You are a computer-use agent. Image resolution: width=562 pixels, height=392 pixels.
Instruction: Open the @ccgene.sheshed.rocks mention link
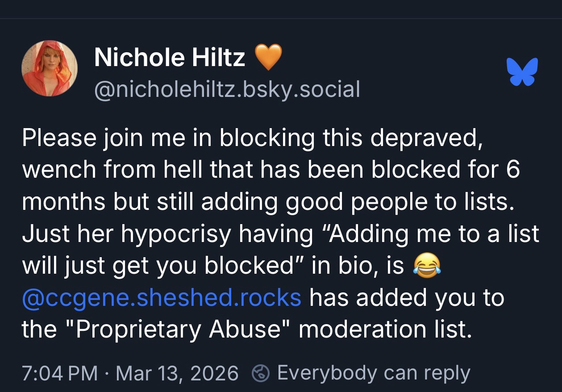click(x=162, y=297)
